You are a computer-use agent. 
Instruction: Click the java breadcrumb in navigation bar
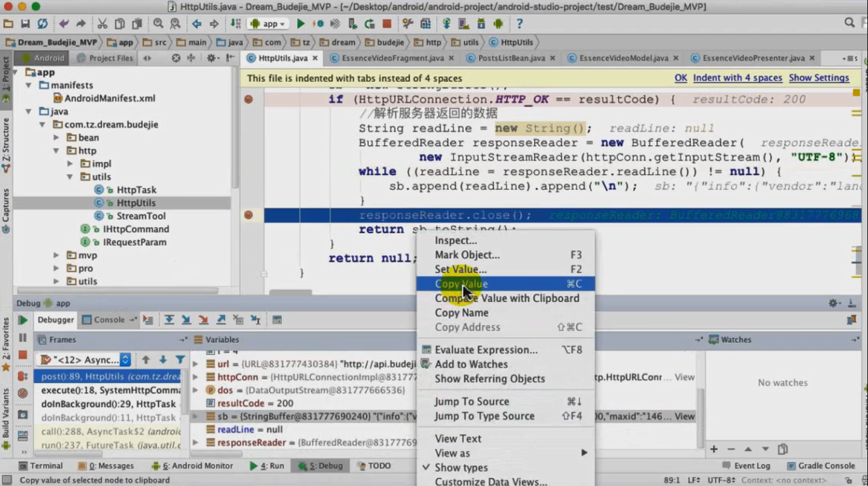coord(230,42)
